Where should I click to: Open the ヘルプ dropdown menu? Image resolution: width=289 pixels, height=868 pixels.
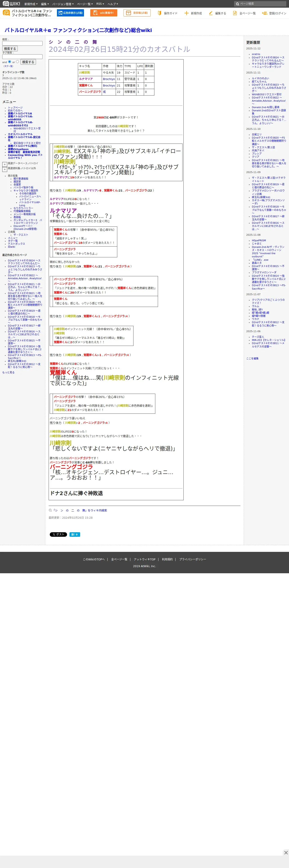[113, 4]
